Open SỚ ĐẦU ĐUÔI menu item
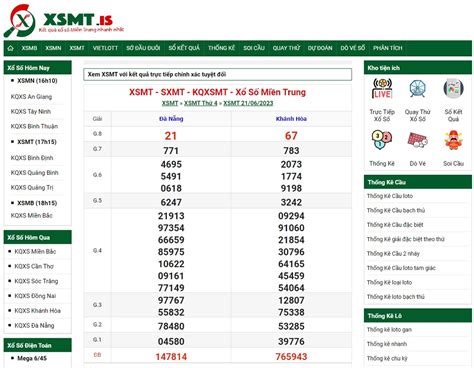 143,48
